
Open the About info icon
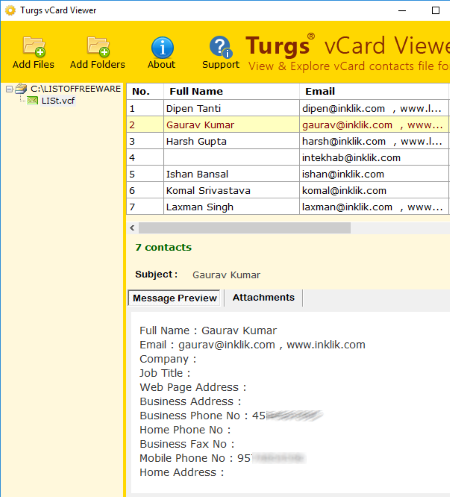(162, 47)
